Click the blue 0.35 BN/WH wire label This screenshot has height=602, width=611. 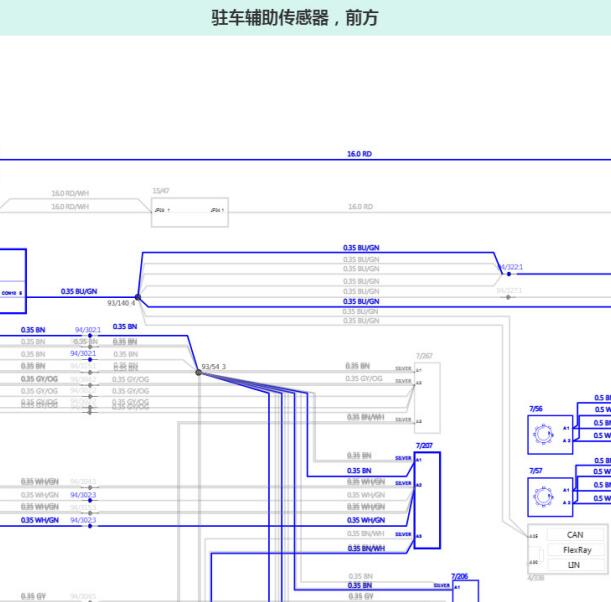click(x=366, y=548)
